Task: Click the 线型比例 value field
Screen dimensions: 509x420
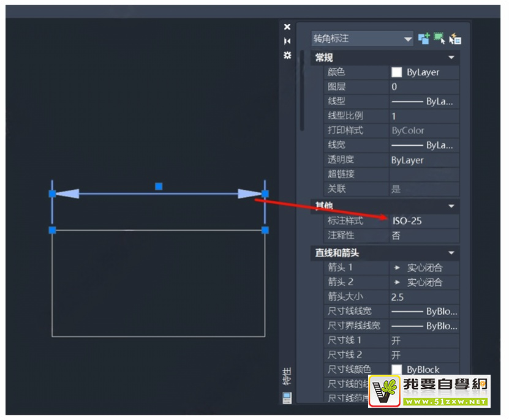Action: point(424,116)
